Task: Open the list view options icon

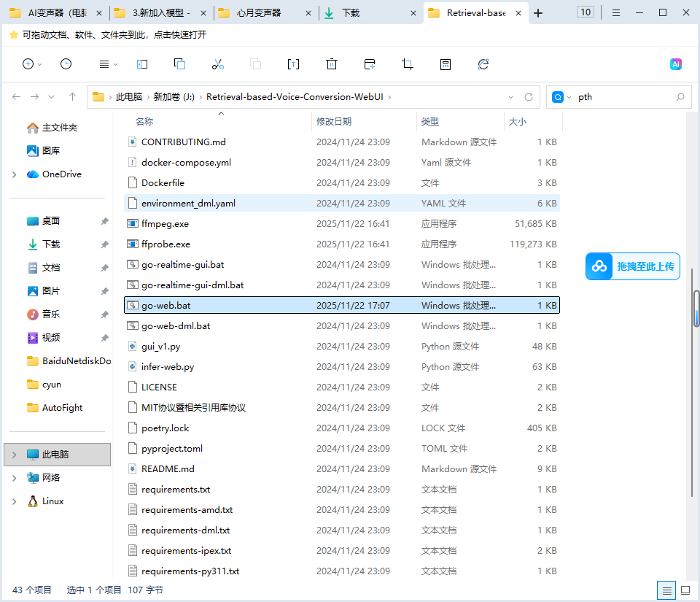Action: (x=104, y=64)
